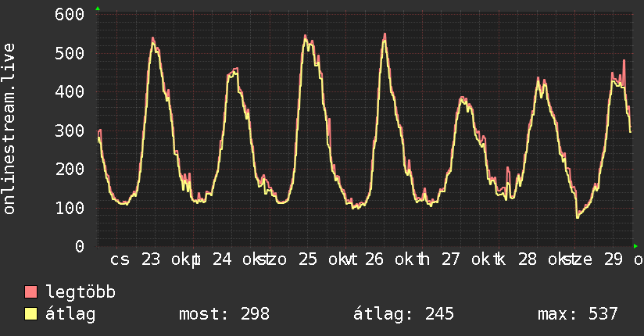
Task: Click the y-axis label 500
Action: coord(70,53)
